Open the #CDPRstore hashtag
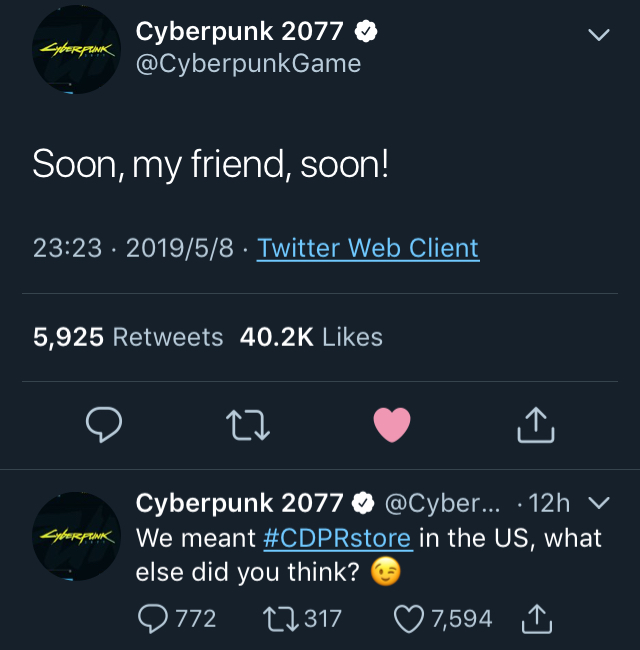Viewport: 640px width, 650px height. (x=337, y=538)
